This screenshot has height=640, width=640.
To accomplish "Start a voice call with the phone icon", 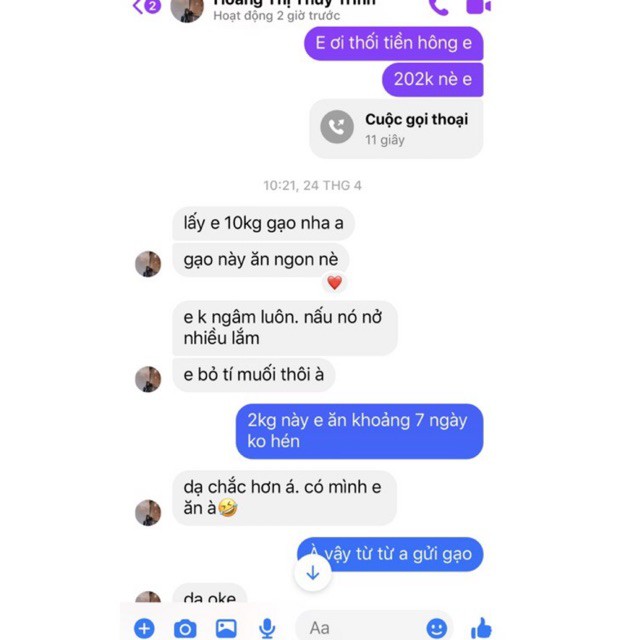I will 439,7.
